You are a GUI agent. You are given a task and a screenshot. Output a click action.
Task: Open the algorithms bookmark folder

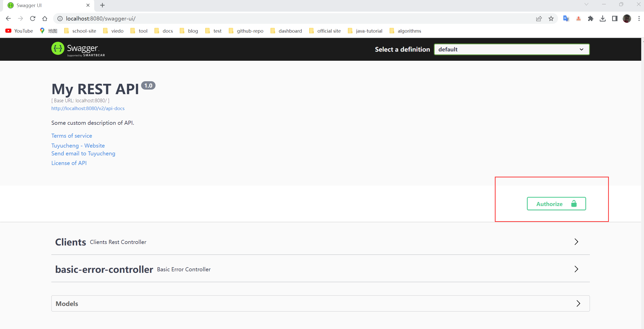coord(405,31)
